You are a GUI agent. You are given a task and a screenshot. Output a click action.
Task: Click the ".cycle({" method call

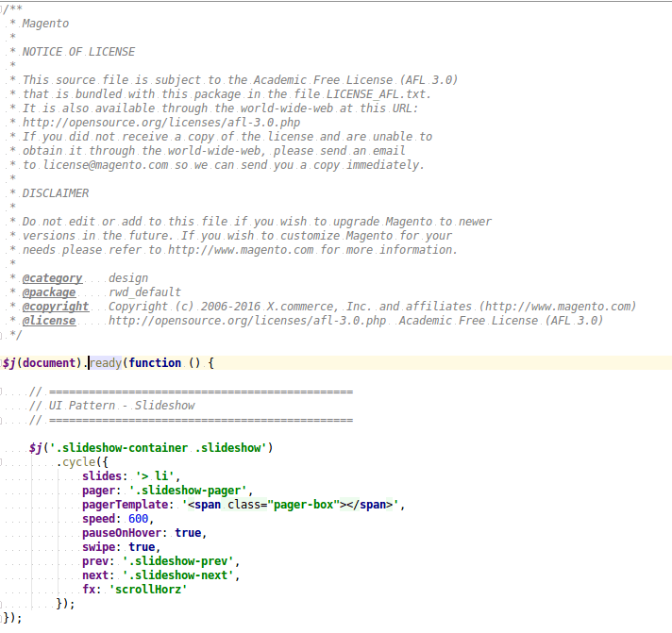click(82, 462)
